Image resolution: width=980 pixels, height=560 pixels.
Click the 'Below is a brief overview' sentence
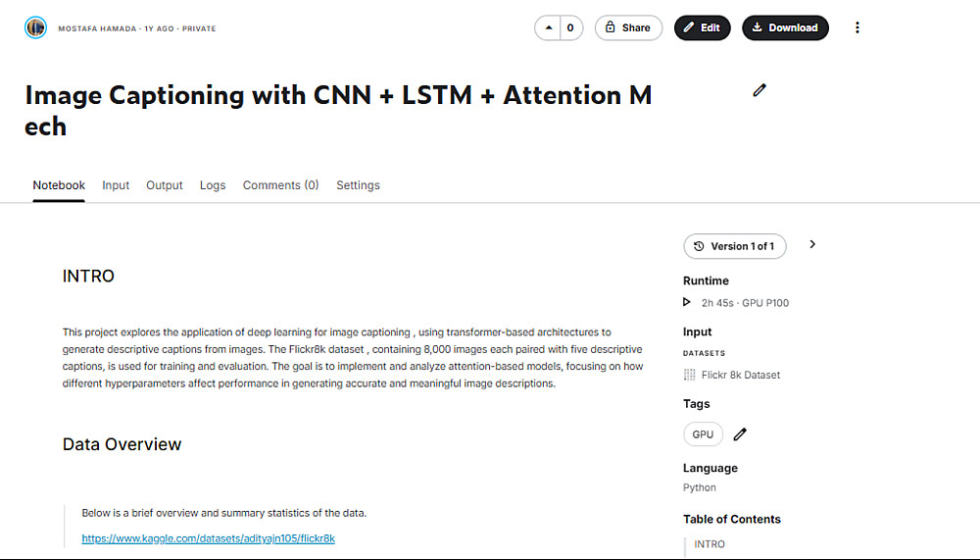[223, 513]
